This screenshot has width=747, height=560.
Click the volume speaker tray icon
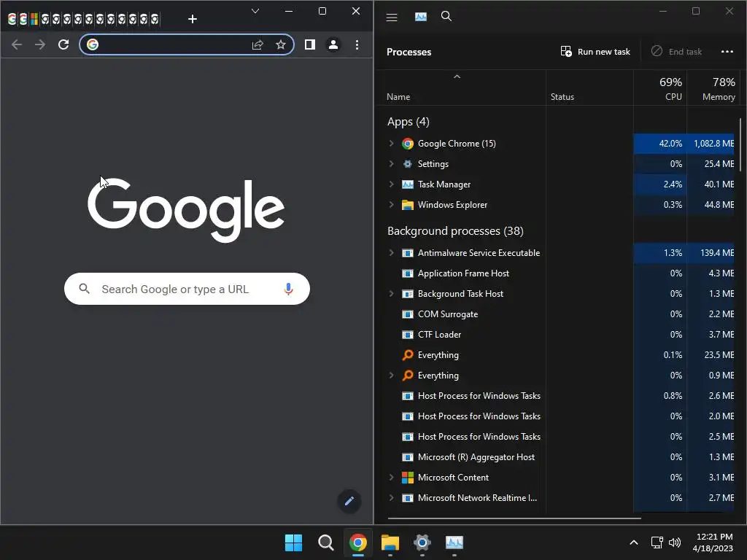(x=675, y=542)
